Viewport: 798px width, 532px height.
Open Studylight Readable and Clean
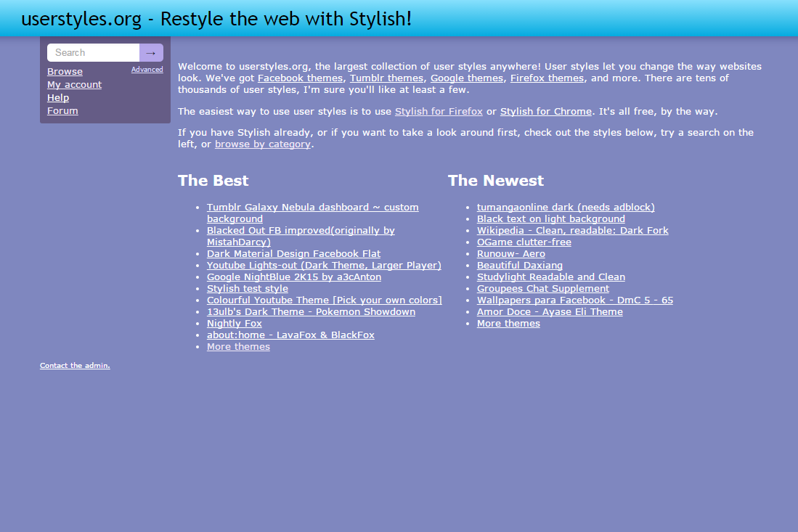550,277
